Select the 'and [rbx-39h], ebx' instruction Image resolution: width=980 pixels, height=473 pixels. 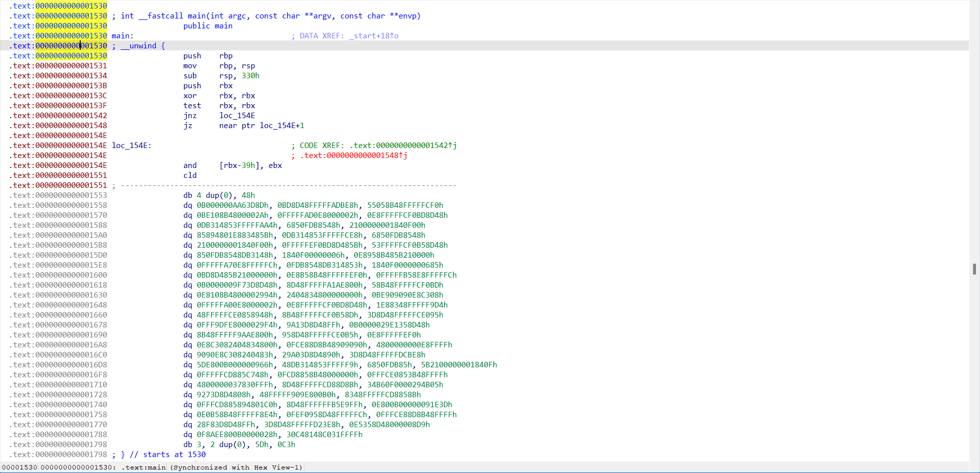(233, 165)
